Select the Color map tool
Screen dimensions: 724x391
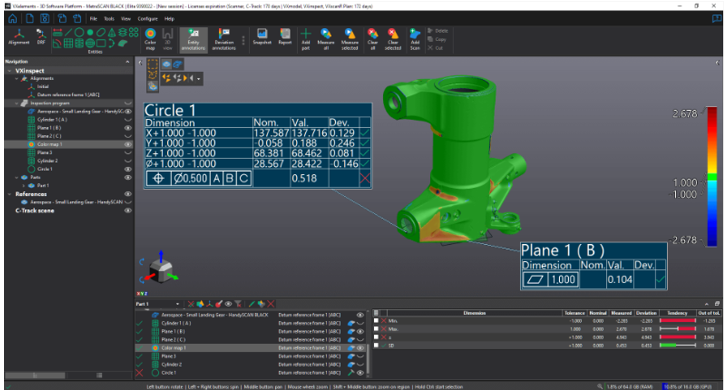(150, 39)
